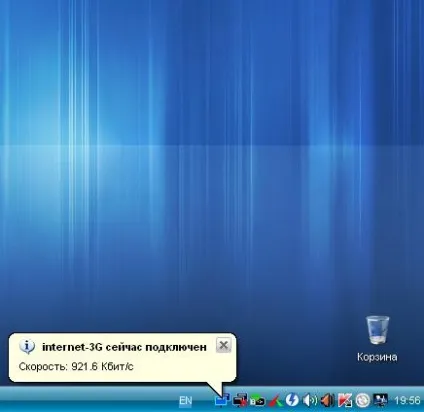Click the green-and-black tray icon

pyautogui.click(x=257, y=400)
